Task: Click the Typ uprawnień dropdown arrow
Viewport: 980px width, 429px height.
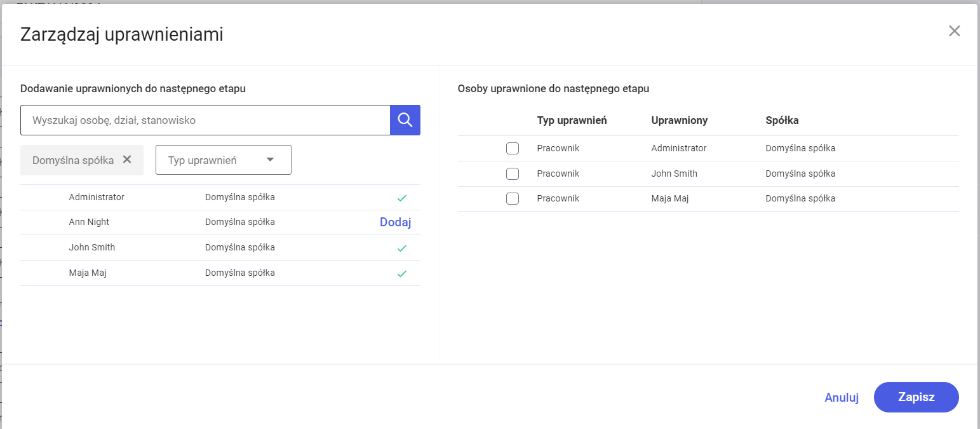Action: pyautogui.click(x=270, y=160)
